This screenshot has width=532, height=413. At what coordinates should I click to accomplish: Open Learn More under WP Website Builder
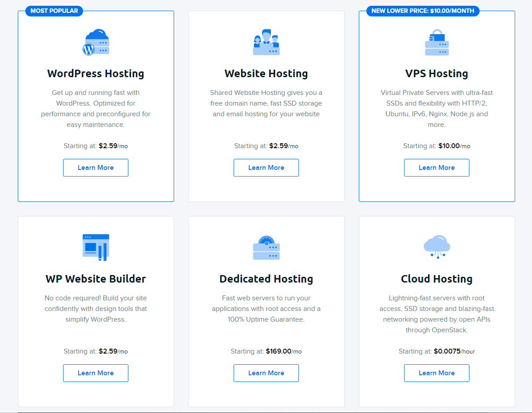click(95, 373)
